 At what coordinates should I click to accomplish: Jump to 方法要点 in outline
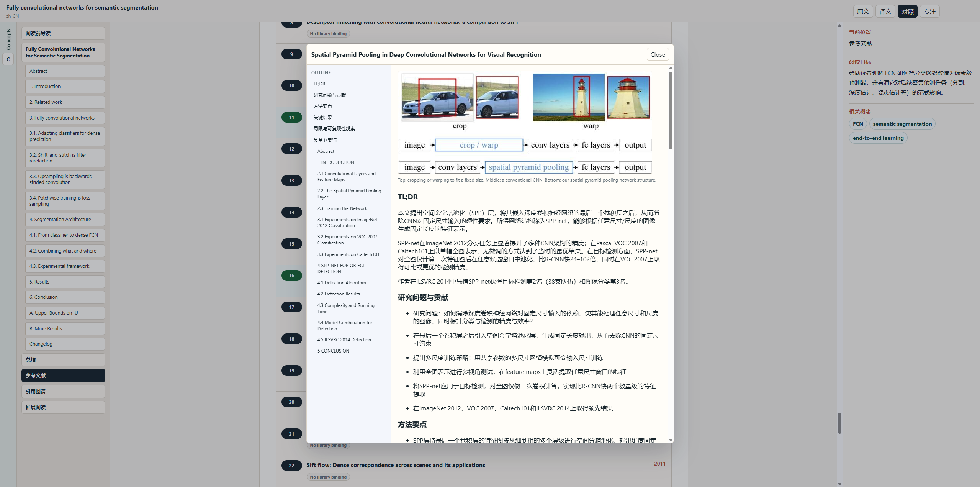(322, 106)
